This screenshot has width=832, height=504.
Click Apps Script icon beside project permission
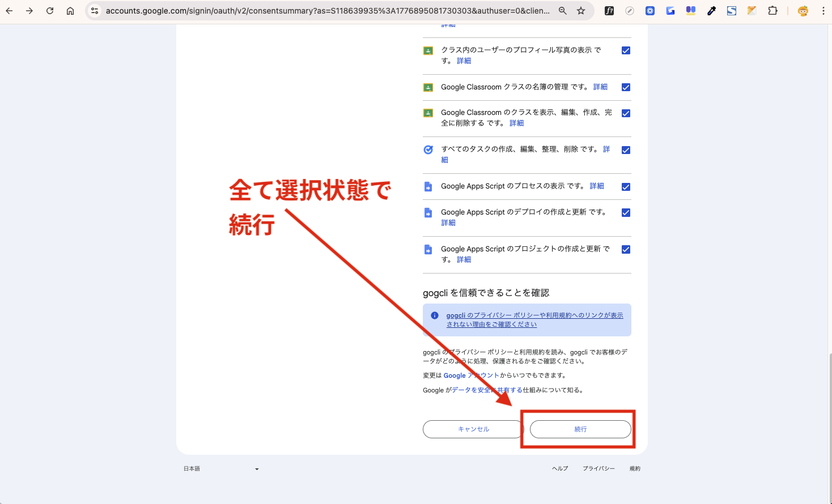[x=428, y=249]
